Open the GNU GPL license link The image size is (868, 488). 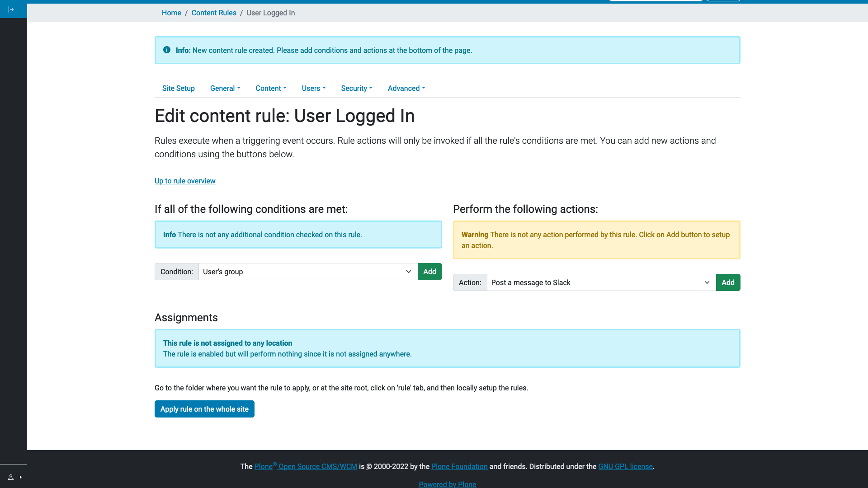pyautogui.click(x=626, y=466)
